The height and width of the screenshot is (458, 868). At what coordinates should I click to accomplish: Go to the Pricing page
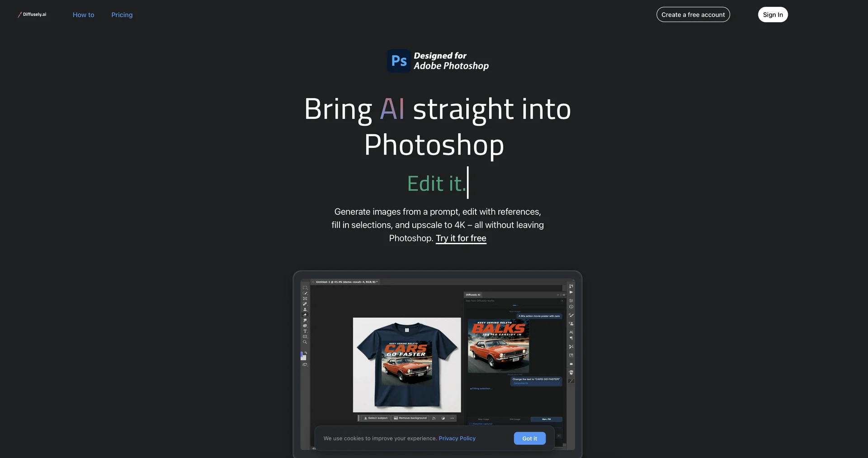point(122,15)
